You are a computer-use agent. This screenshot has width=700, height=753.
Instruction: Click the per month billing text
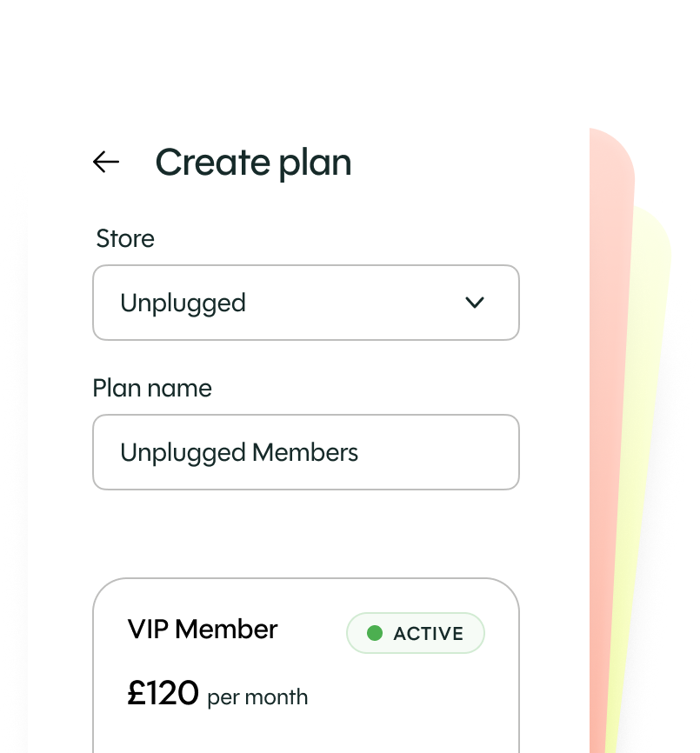257,697
